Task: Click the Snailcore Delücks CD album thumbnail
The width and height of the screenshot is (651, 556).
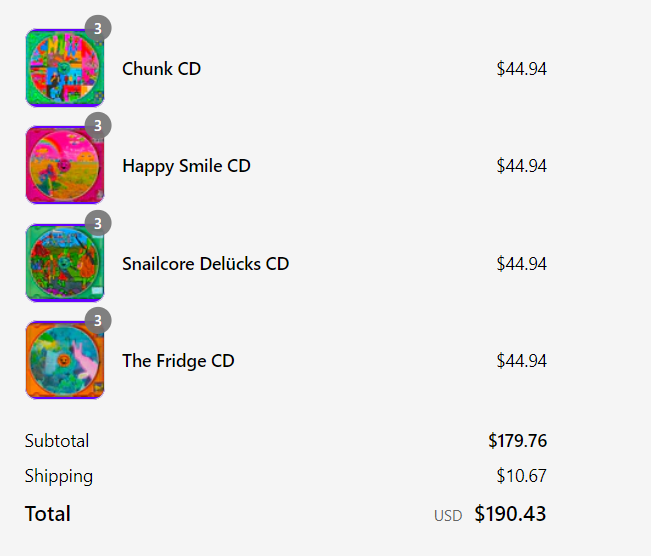Action: pos(65,263)
